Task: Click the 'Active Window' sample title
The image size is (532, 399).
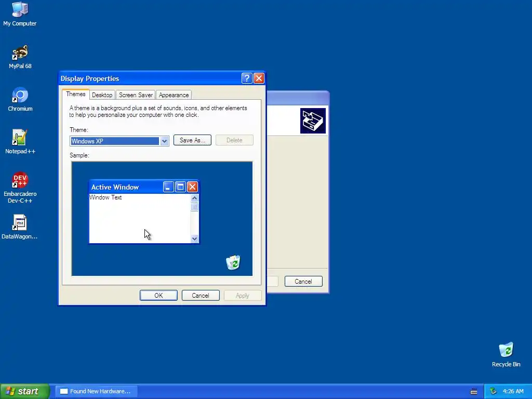Action: coord(115,187)
